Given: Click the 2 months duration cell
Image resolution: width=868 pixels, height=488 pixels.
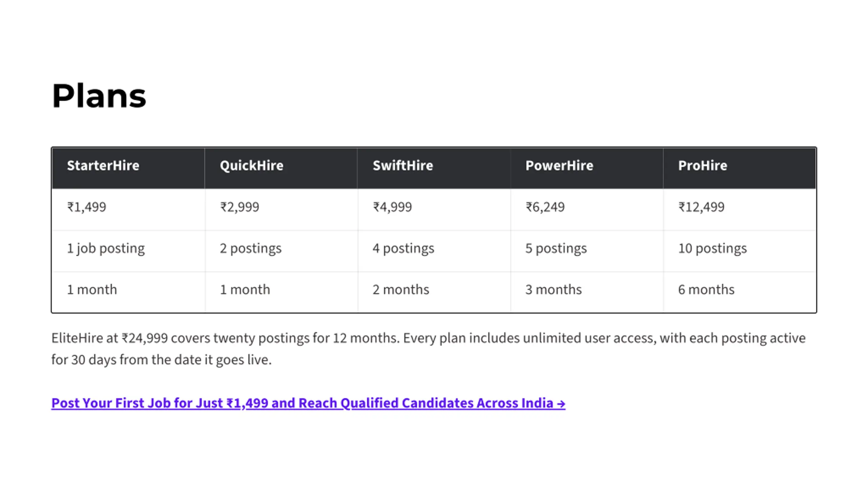Looking at the screenshot, I should click(434, 292).
